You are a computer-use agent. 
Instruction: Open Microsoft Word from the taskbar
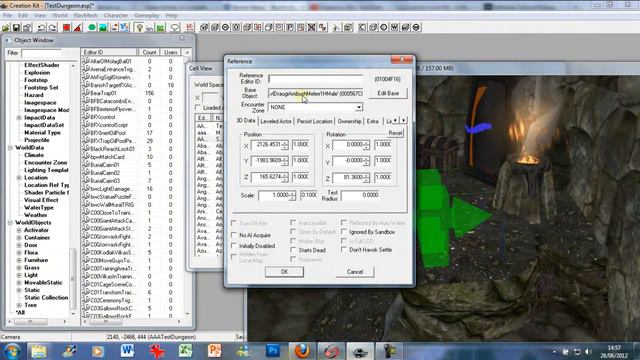coord(127,351)
